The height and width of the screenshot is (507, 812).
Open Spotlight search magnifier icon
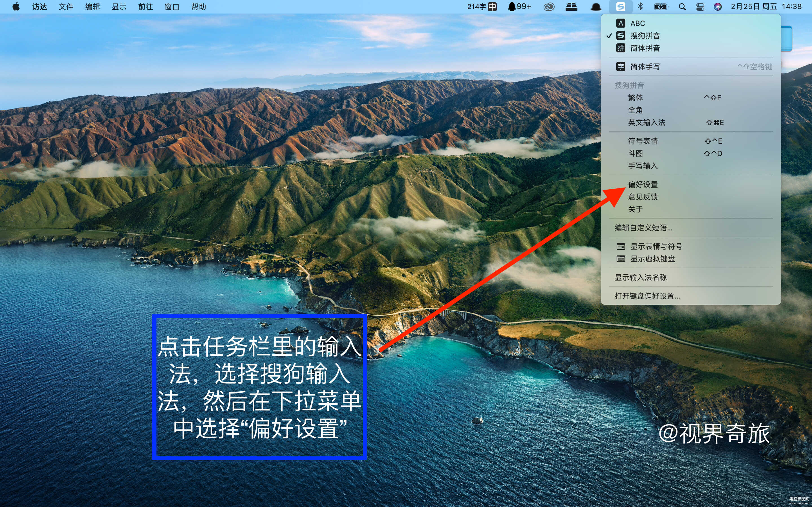(x=682, y=7)
